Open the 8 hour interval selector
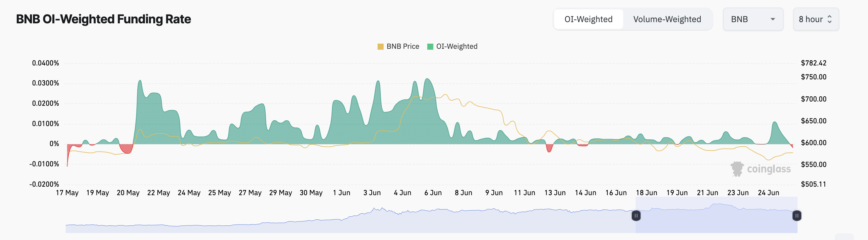Viewport: 868px width, 240px height. pos(815,19)
